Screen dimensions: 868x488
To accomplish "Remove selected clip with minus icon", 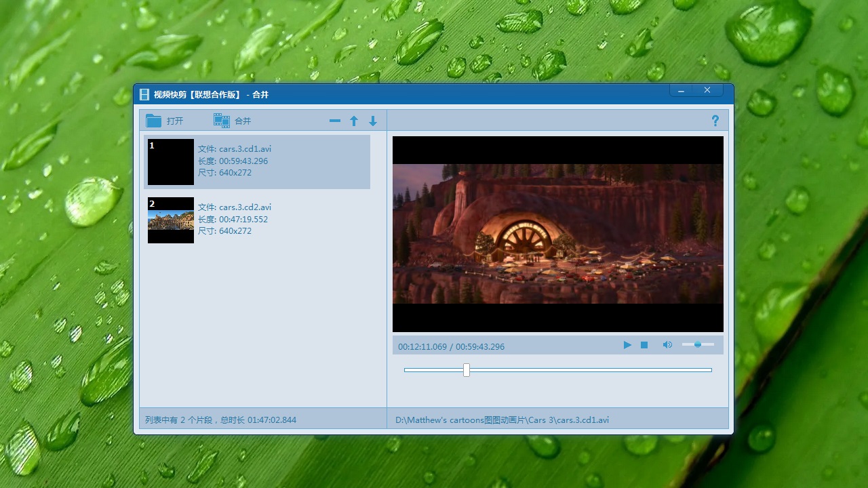I will click(x=335, y=121).
